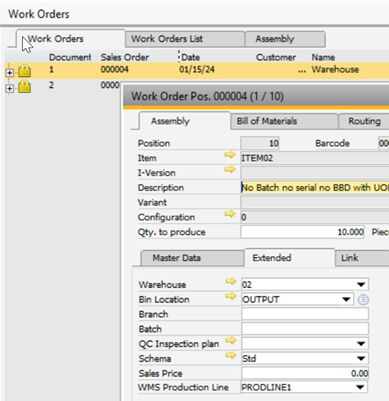This screenshot has width=389, height=401.
Task: Click the Document column header
Action: click(x=70, y=57)
